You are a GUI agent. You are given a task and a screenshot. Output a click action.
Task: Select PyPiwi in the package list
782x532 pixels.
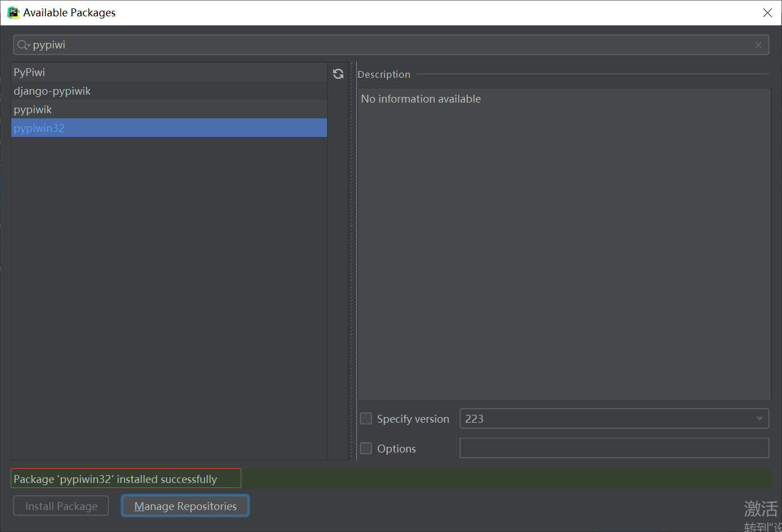click(169, 72)
